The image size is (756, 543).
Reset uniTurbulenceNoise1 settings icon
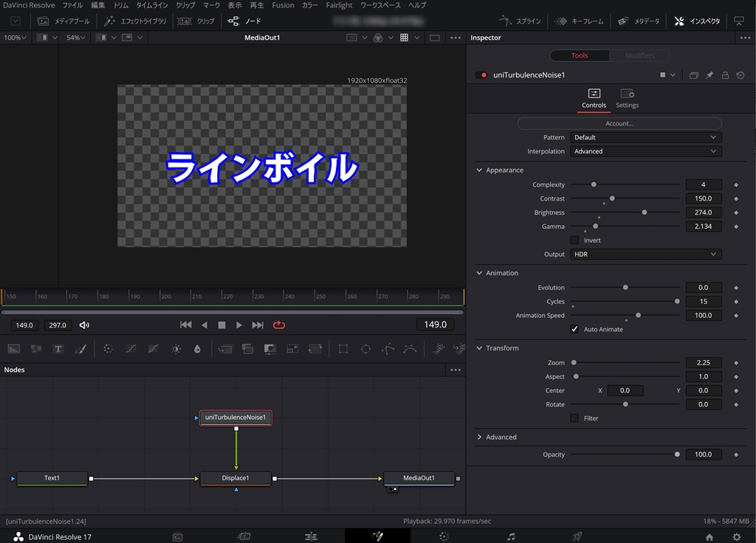740,75
